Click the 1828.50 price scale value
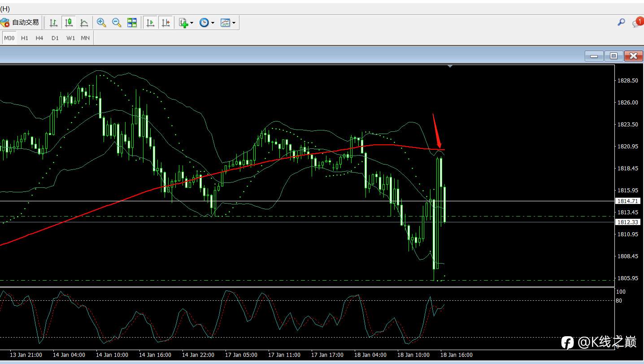This screenshot has width=644, height=364. [628, 81]
